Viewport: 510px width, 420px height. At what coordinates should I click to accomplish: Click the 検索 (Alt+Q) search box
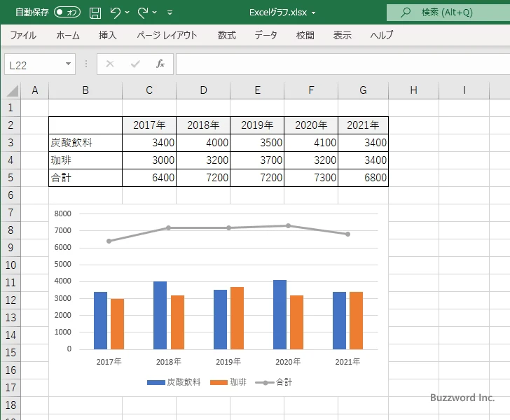click(x=448, y=13)
